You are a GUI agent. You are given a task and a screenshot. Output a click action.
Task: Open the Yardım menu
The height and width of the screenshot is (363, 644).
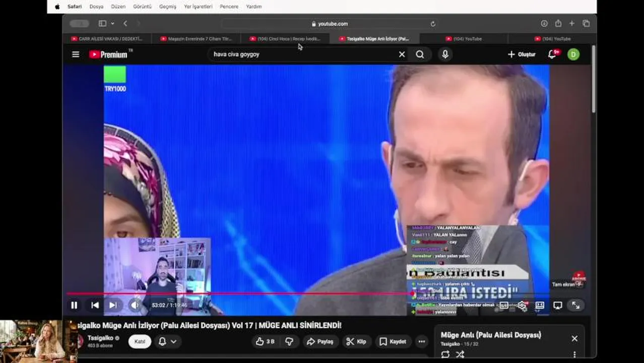tap(253, 7)
